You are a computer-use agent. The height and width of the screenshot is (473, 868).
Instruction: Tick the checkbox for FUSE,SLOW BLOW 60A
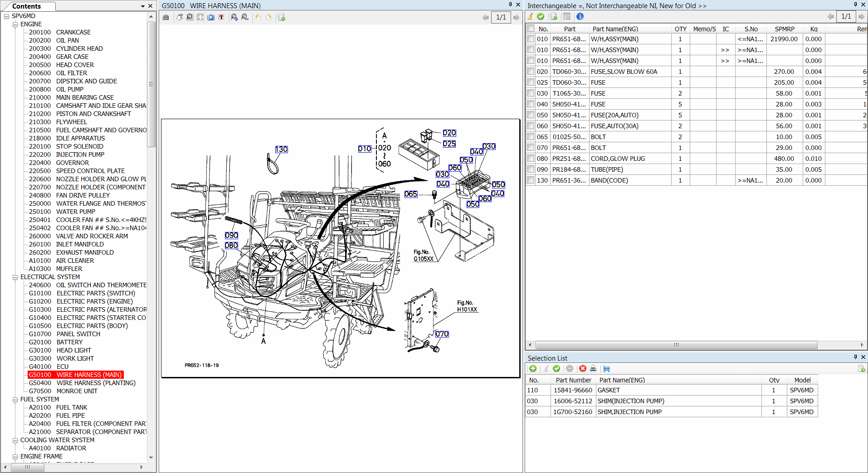(x=530, y=71)
